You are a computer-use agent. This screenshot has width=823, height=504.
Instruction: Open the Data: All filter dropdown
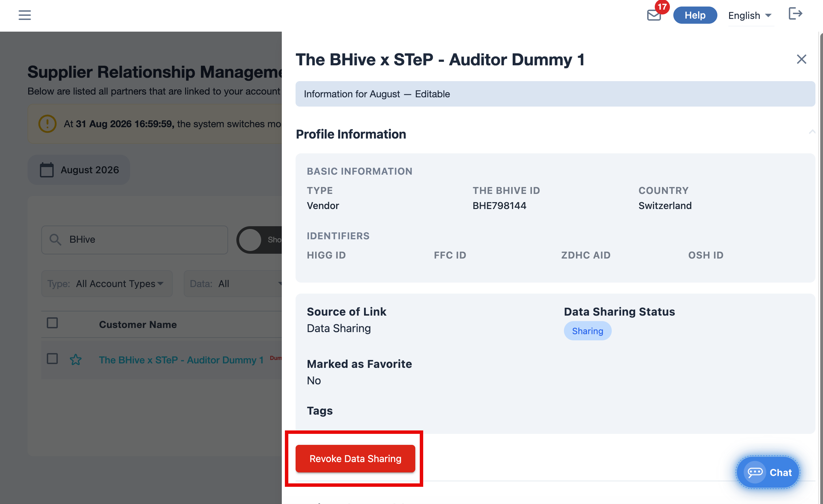click(x=233, y=284)
